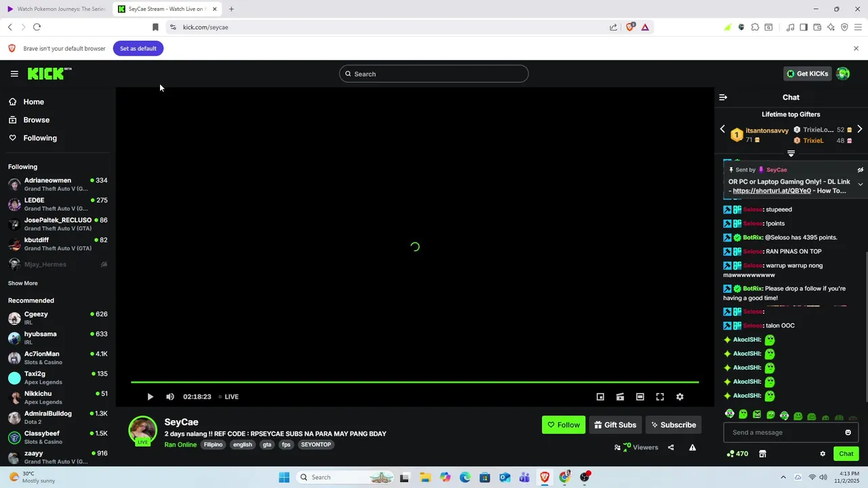
Task: Click the Send a message input
Action: [x=785, y=432]
